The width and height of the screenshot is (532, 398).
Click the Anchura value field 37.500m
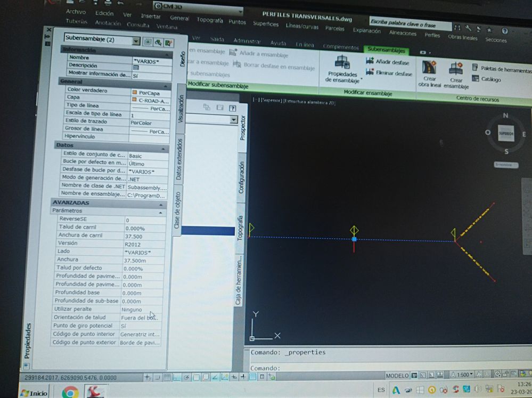pos(144,261)
